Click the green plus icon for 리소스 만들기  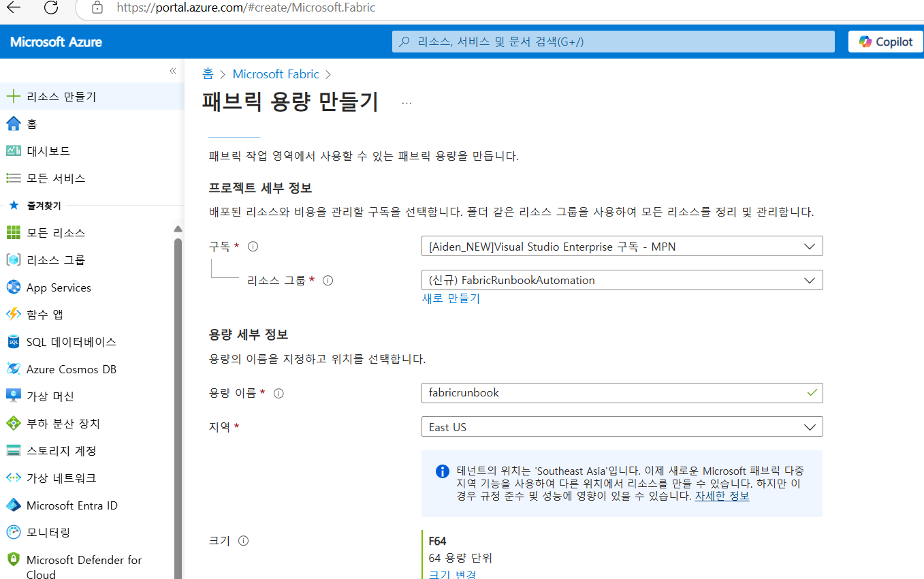click(13, 96)
